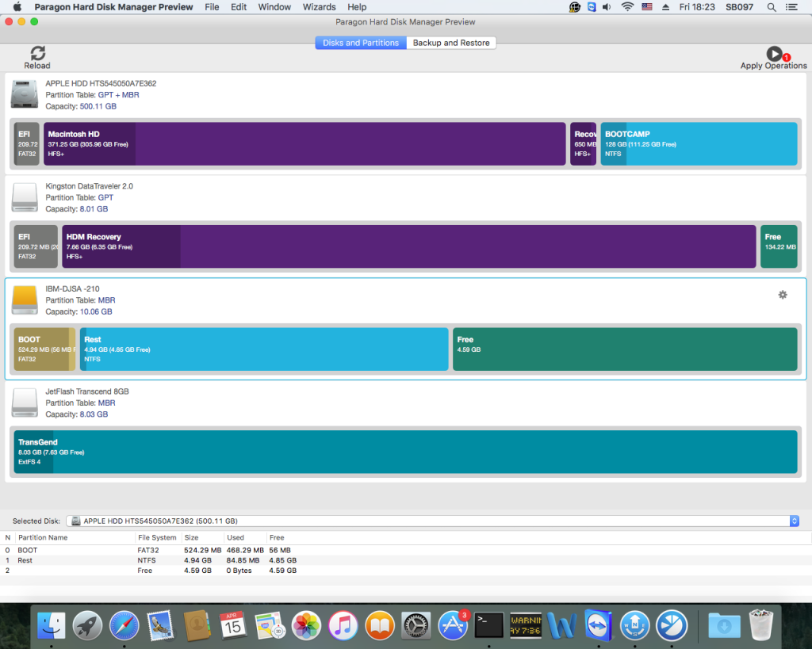Open gear settings for IBM-DJSA disk
The height and width of the screenshot is (649, 812).
[x=783, y=295]
